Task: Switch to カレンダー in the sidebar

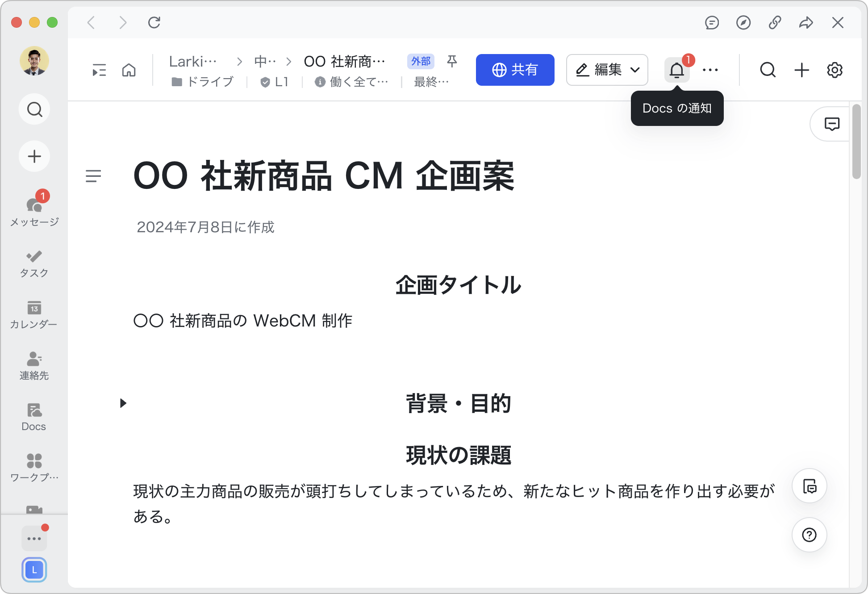Action: tap(34, 314)
